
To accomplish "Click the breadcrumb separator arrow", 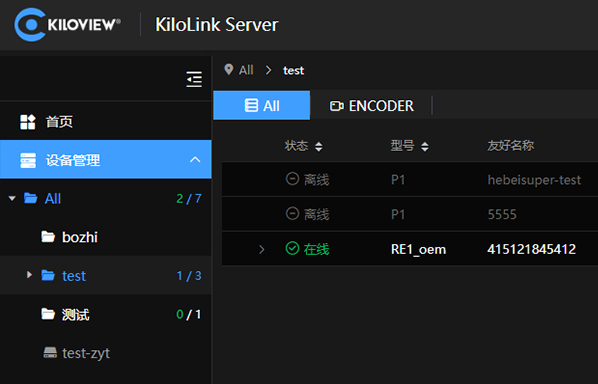I will (x=268, y=70).
